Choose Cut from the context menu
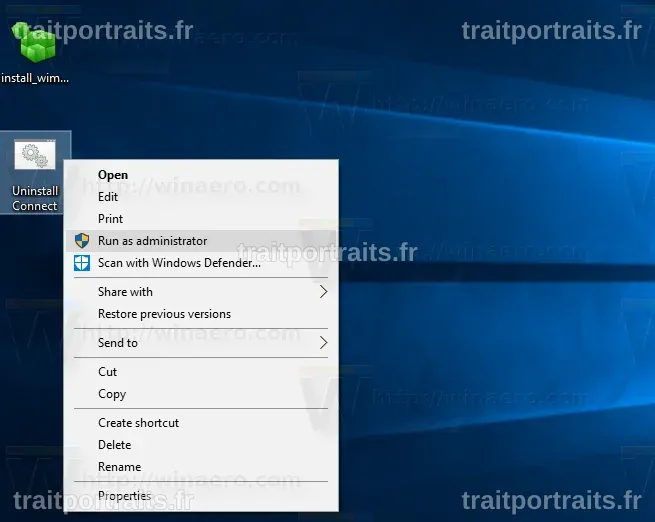Viewport: 655px width, 522px height. click(202, 372)
